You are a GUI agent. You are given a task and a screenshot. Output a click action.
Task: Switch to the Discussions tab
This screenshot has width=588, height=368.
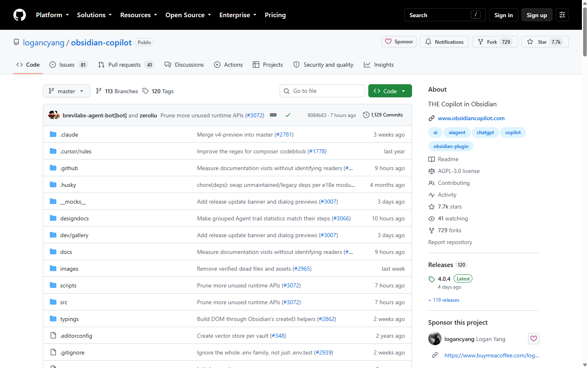pyautogui.click(x=184, y=65)
